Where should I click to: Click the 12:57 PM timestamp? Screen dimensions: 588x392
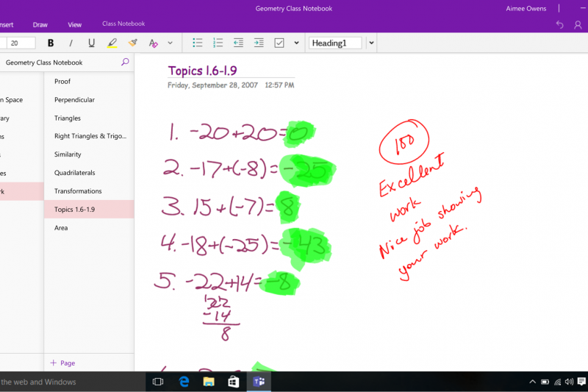click(x=279, y=85)
